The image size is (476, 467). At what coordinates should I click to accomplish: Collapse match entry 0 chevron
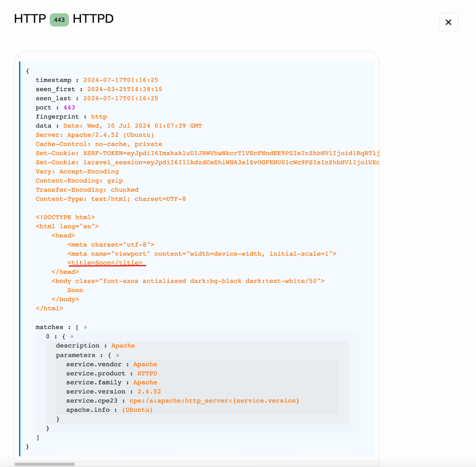(72, 336)
